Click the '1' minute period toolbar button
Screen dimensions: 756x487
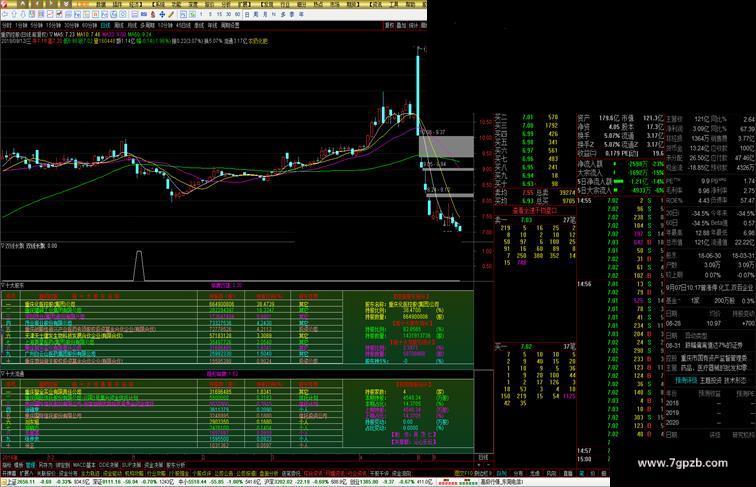pos(201,14)
